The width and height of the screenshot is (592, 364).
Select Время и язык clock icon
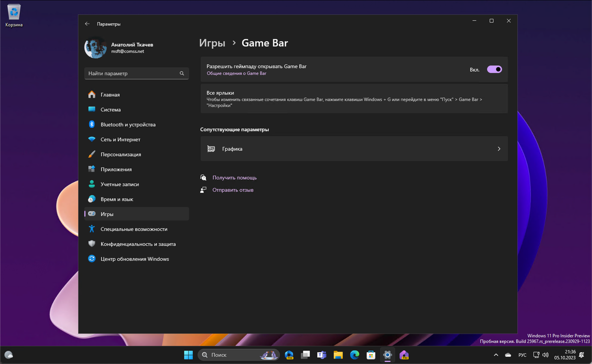pyautogui.click(x=92, y=199)
